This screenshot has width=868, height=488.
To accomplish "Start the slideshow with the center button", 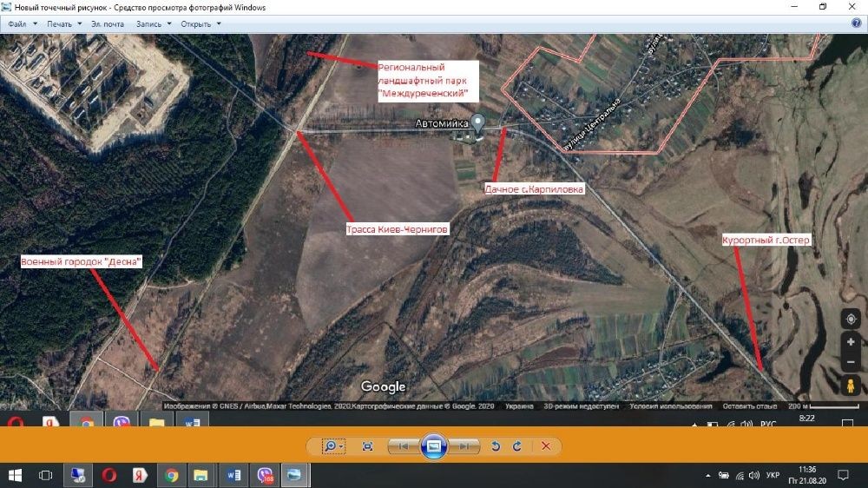I will 434,446.
